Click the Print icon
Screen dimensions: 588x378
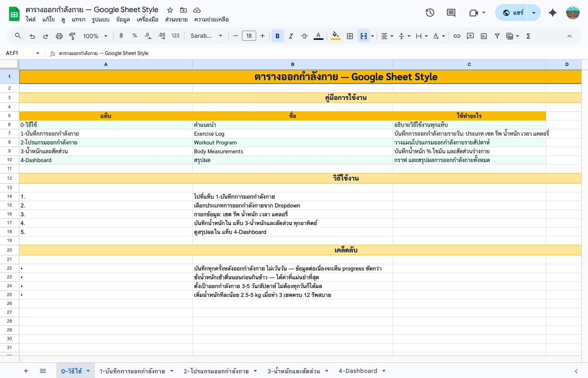point(59,36)
